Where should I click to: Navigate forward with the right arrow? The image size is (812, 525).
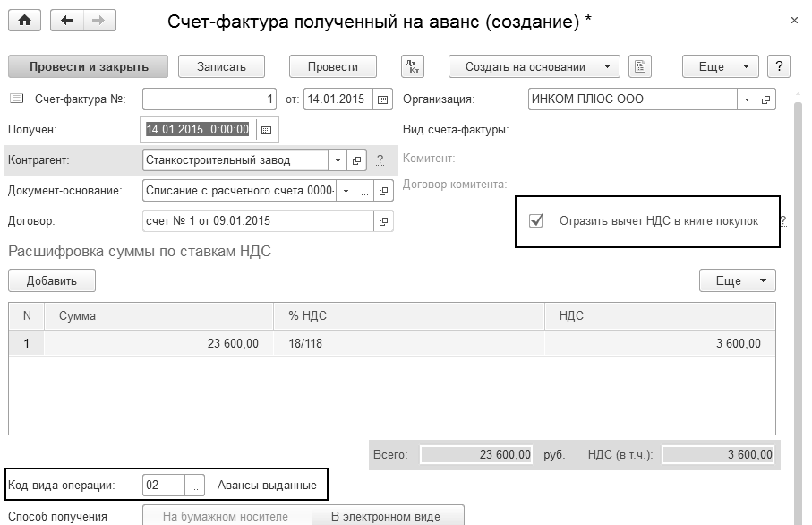click(x=98, y=21)
